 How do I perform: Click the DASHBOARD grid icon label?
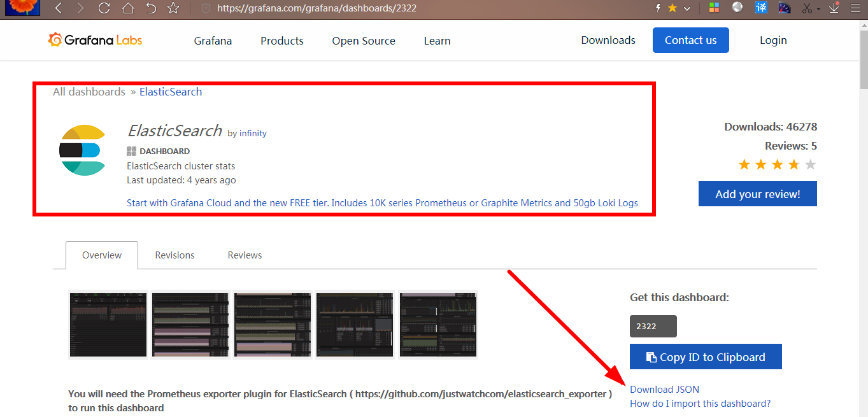(x=158, y=151)
